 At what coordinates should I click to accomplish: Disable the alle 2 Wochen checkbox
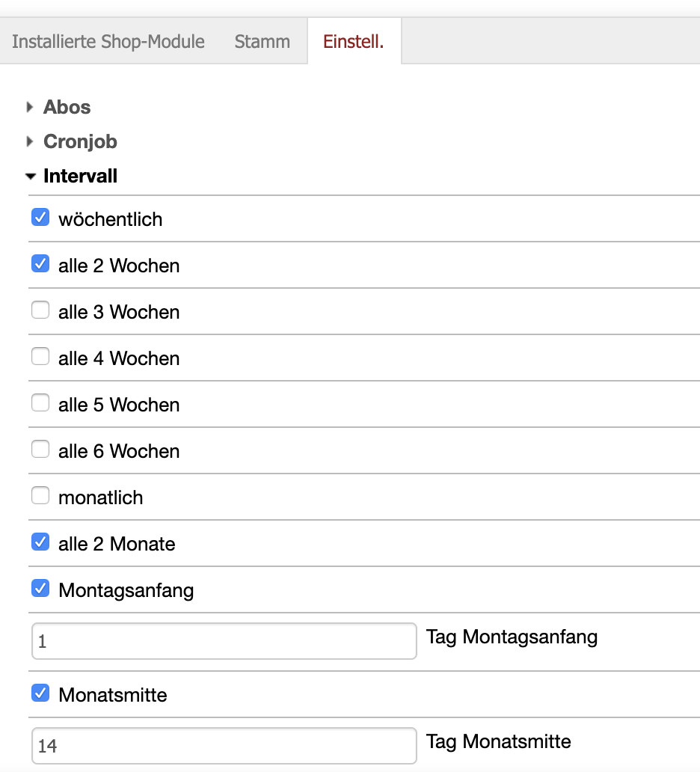40,265
